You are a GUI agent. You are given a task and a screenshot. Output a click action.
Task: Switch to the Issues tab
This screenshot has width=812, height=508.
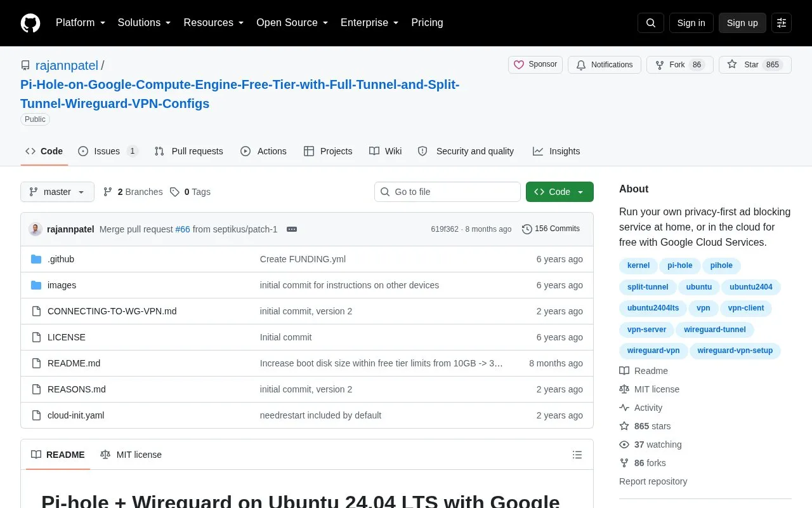point(108,151)
